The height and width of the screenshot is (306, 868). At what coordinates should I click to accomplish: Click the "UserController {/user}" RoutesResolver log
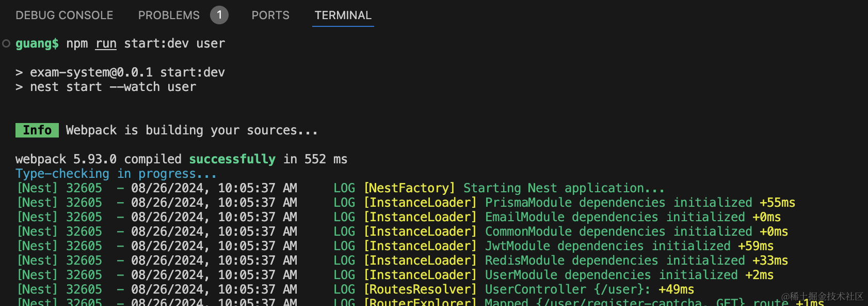coord(589,289)
